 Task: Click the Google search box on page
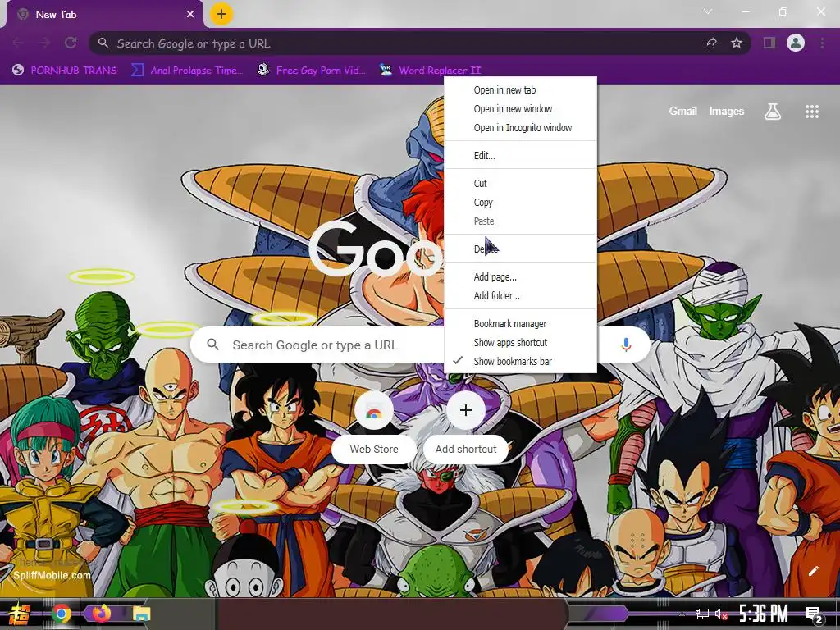(420, 345)
